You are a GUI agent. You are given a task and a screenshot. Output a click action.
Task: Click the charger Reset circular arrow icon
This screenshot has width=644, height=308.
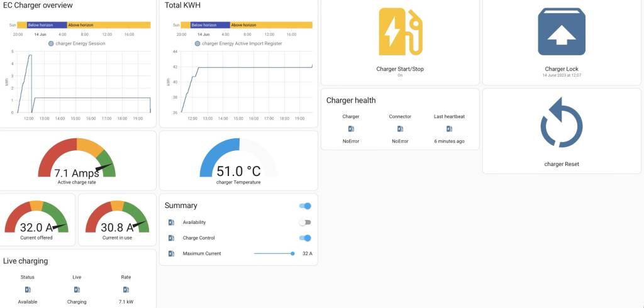click(x=562, y=126)
